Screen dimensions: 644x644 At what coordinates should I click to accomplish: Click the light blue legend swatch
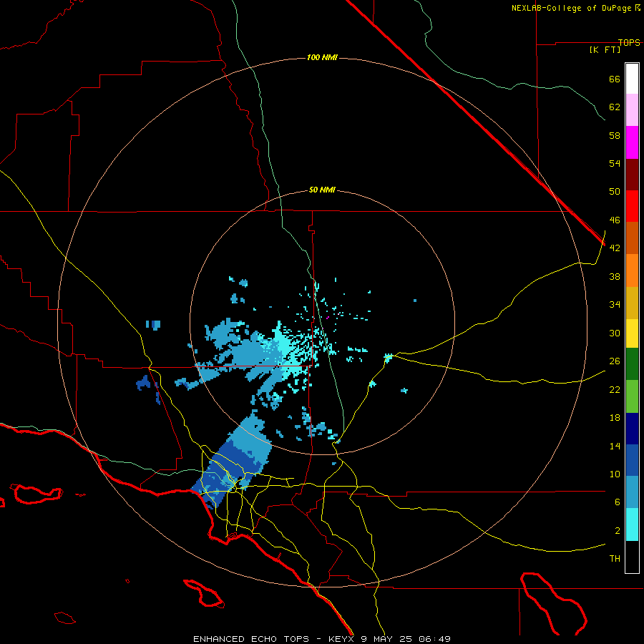(x=632, y=492)
